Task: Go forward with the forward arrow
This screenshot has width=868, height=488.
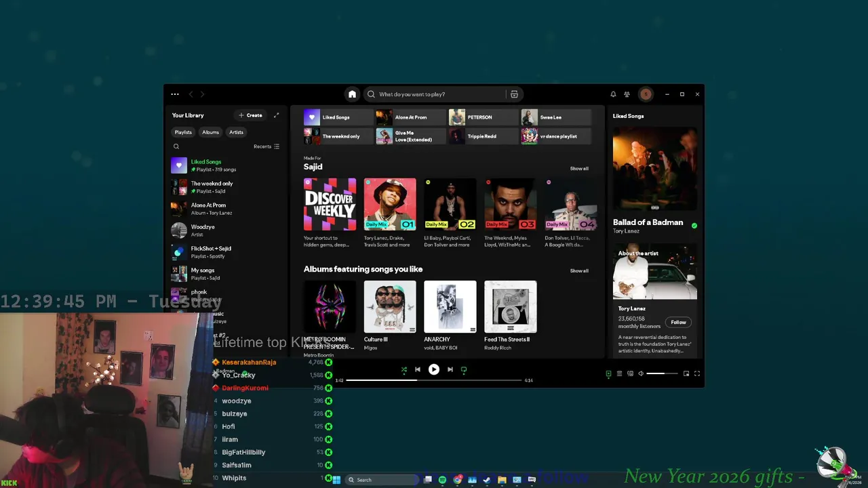Action: [x=202, y=94]
